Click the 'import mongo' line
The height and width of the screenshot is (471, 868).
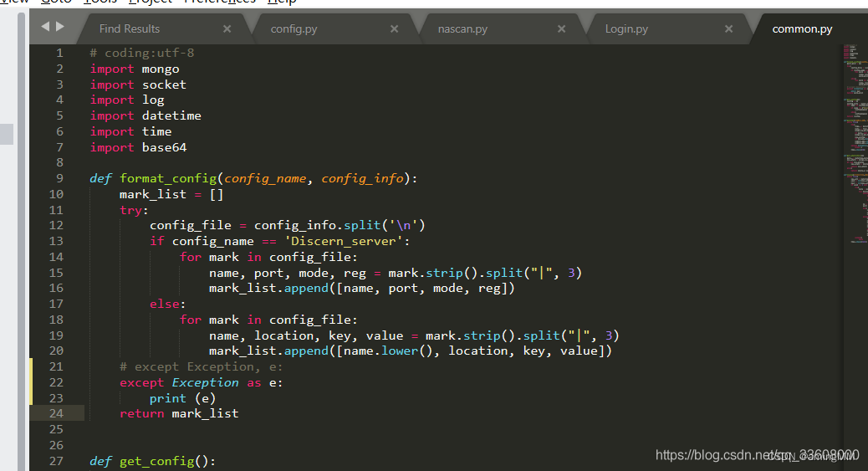pos(135,69)
